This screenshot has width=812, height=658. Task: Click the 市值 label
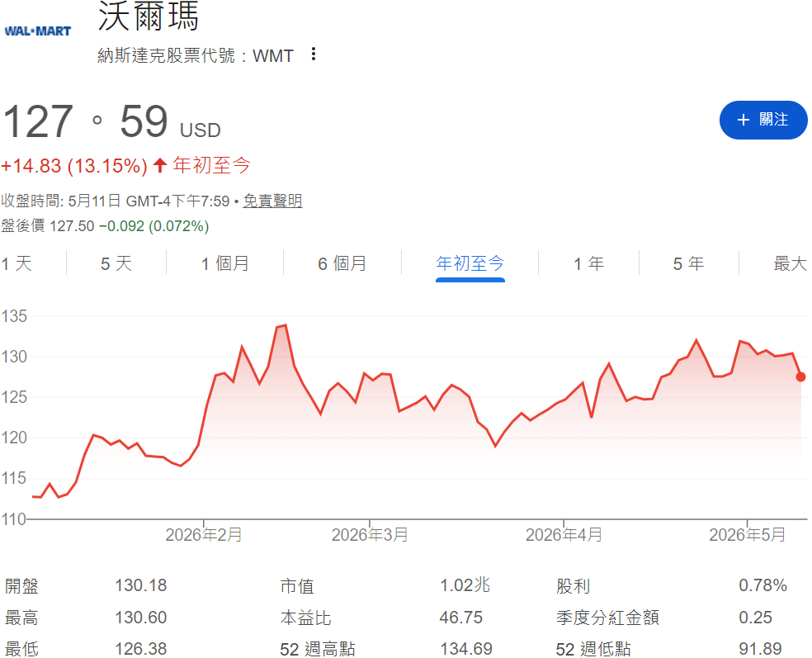(297, 586)
